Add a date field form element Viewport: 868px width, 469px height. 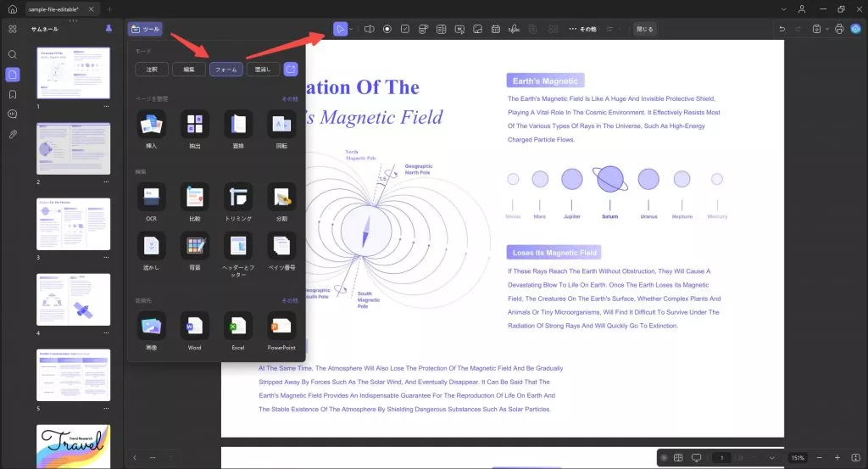(x=496, y=29)
